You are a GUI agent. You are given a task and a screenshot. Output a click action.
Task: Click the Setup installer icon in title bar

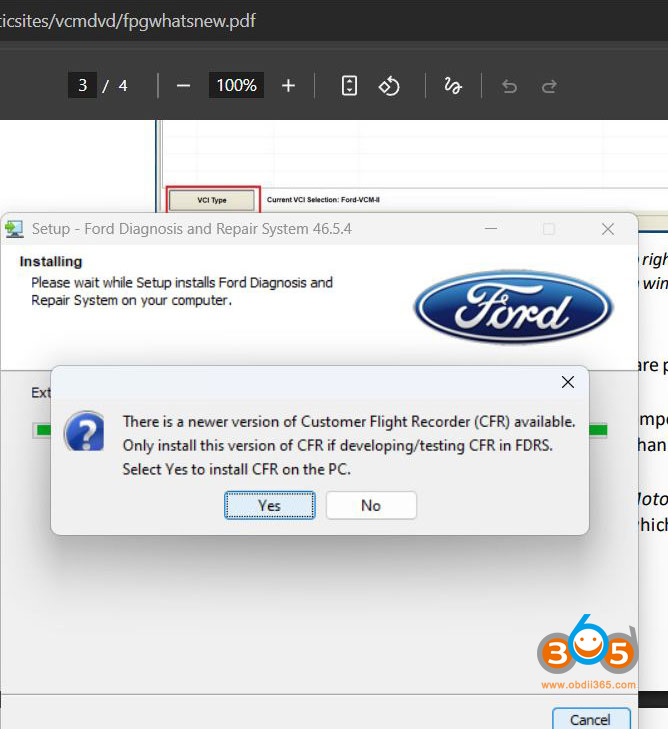click(x=14, y=229)
